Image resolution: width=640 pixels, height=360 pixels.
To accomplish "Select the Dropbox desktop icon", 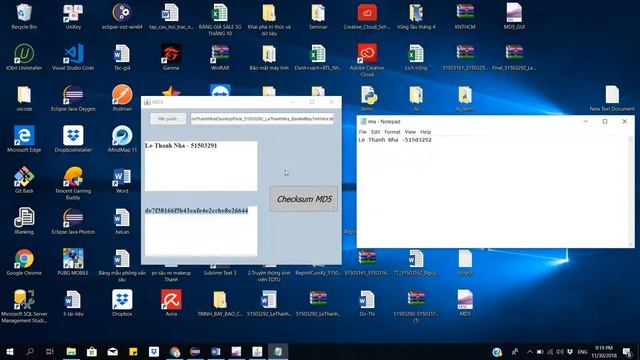I will point(122,303).
